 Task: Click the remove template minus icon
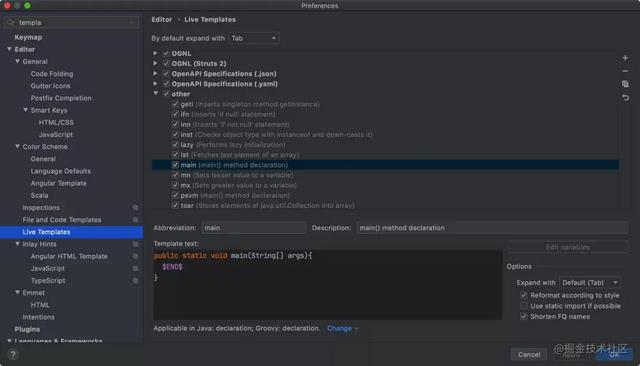(625, 71)
